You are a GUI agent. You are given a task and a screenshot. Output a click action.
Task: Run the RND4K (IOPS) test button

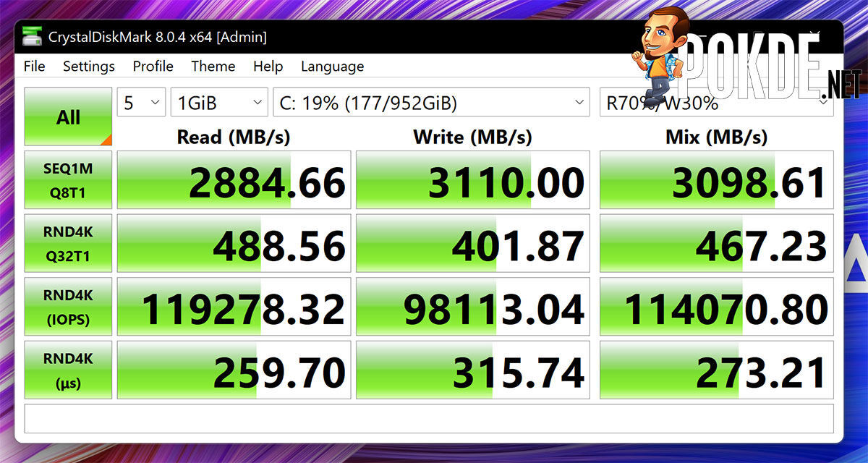69,306
